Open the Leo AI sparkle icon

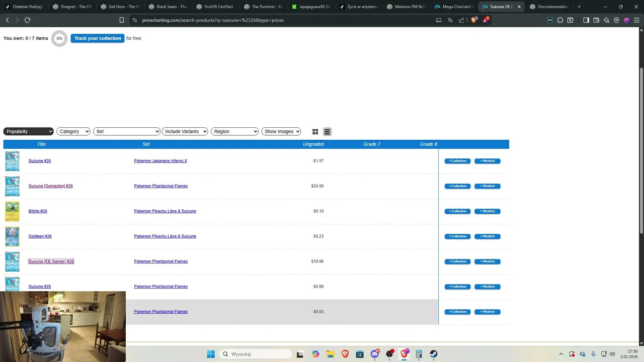coord(606,20)
